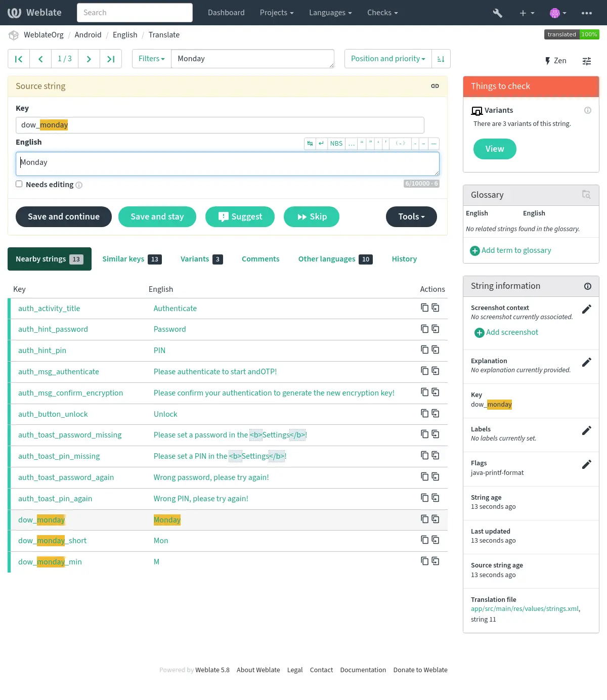Image resolution: width=607 pixels, height=700 pixels.
Task: Click the query field containing Monday
Action: 253,59
